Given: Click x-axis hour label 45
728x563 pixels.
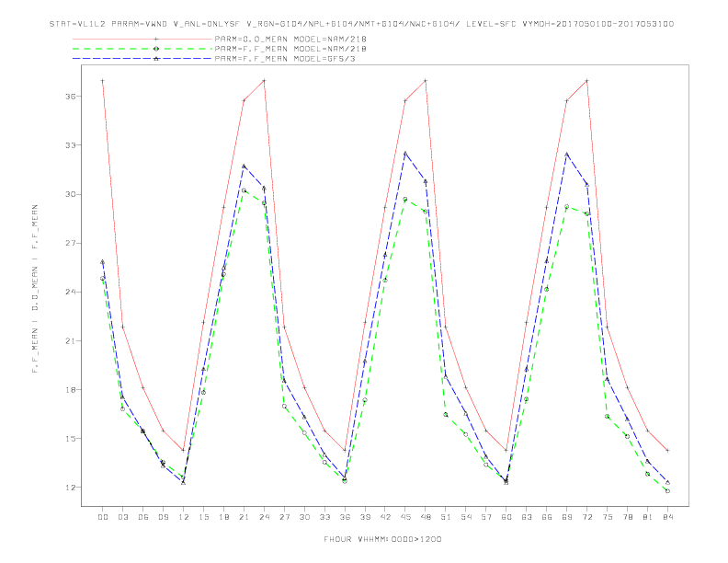Looking at the screenshot, I should 405,517.
